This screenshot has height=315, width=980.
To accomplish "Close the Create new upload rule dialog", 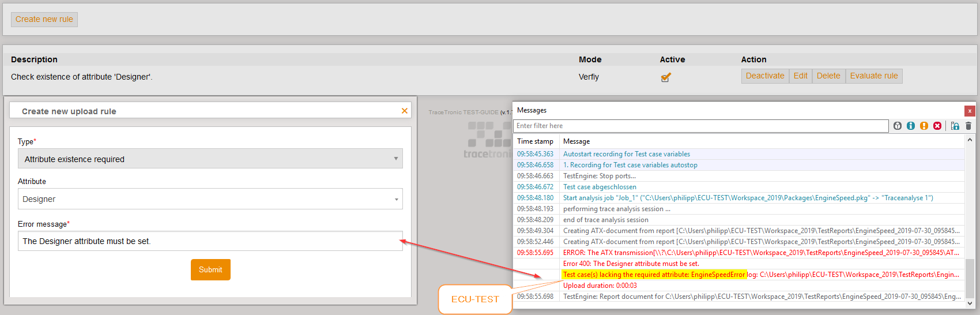I will [405, 111].
